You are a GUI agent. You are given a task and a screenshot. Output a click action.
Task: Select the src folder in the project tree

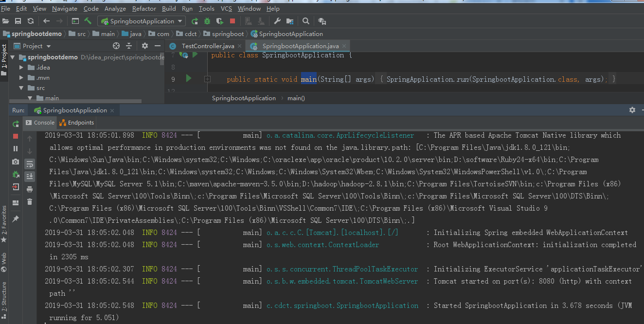click(36, 88)
